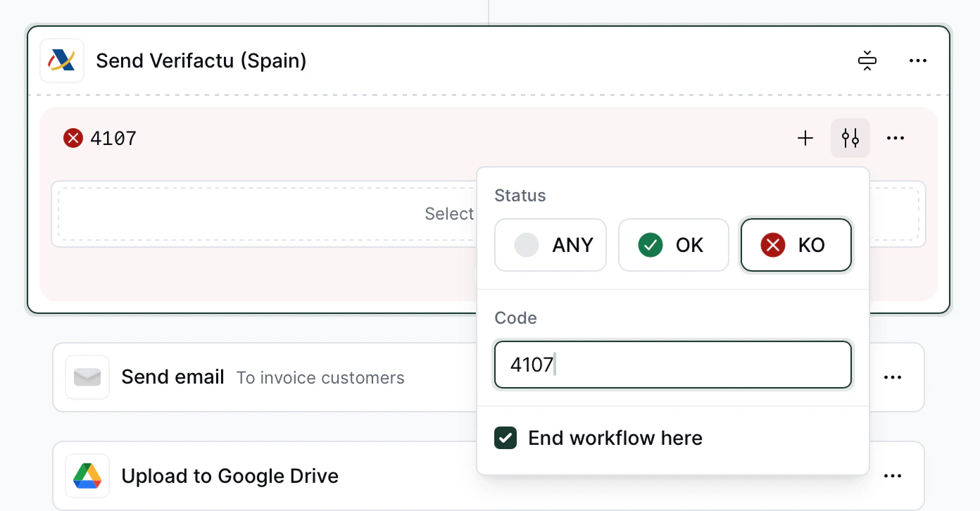Open the Send Verifactu step more options menu
980x511 pixels.
click(x=918, y=61)
